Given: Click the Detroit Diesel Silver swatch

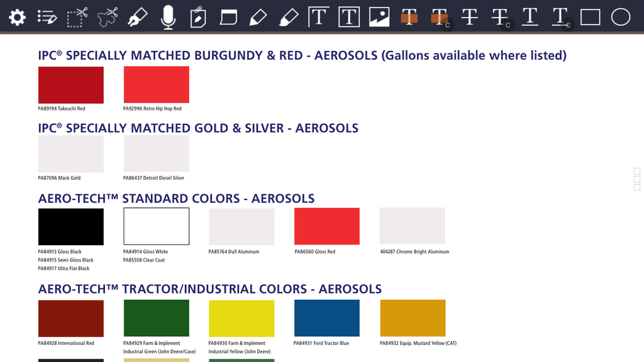Looking at the screenshot, I should (x=157, y=153).
